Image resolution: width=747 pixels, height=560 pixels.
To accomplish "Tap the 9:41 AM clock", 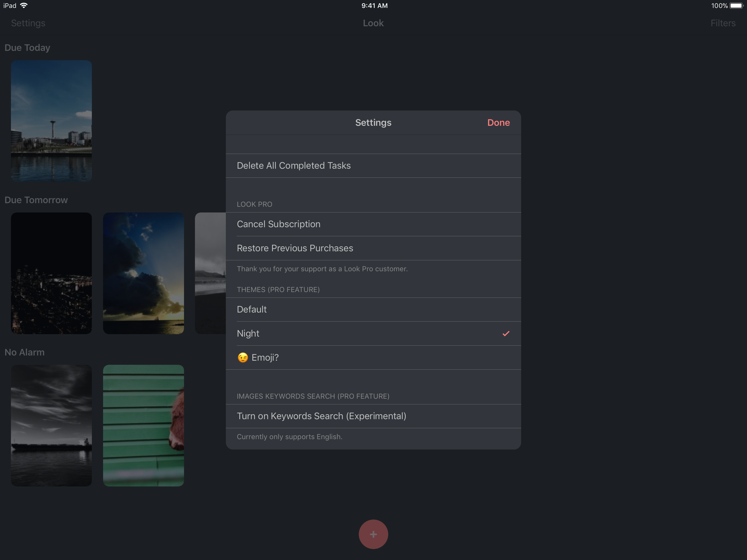I will pyautogui.click(x=375, y=5).
